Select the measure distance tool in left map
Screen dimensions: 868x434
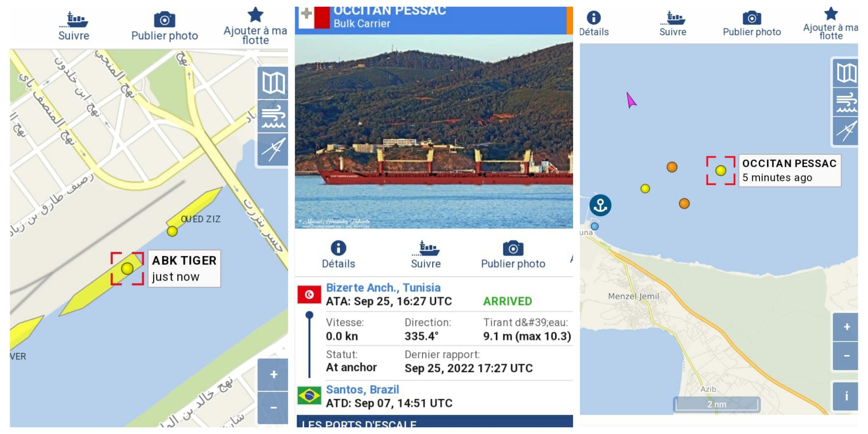click(273, 149)
